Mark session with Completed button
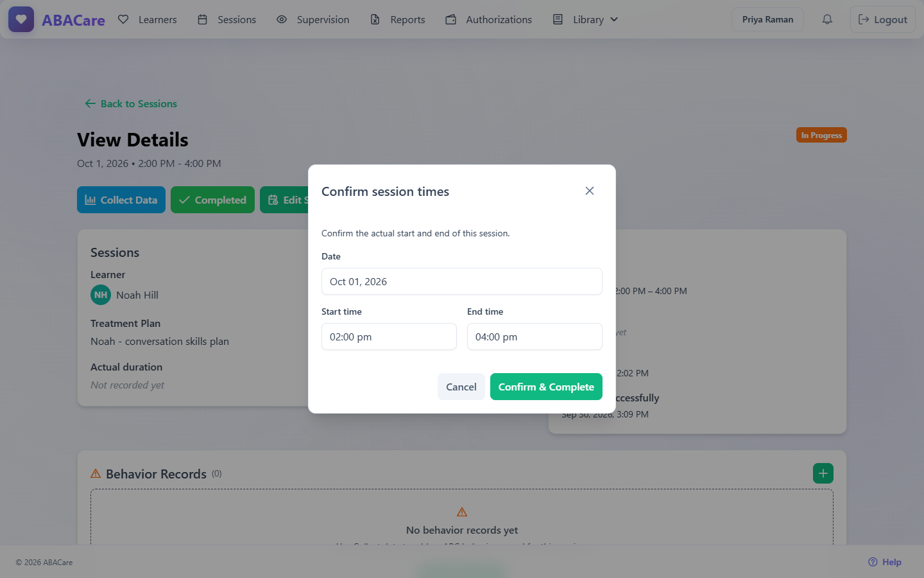Viewport: 924px width, 578px height. [212, 200]
